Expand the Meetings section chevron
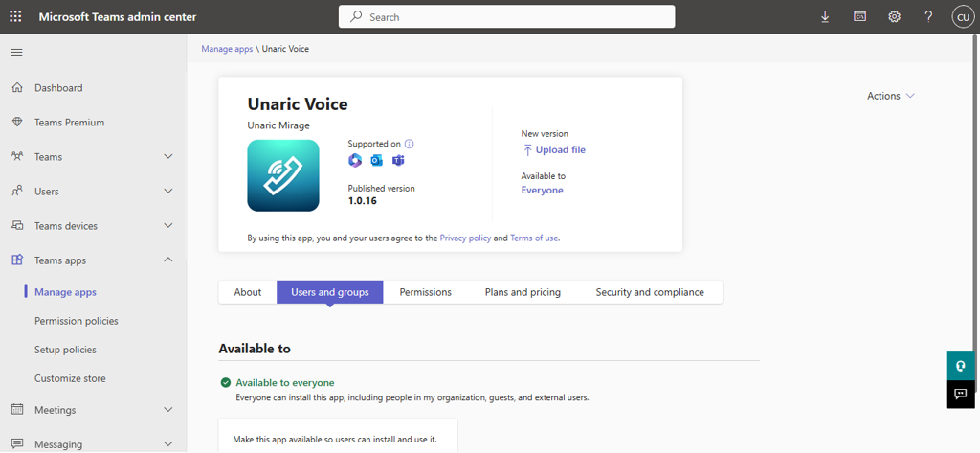Screen dimensions: 980x453 [168, 410]
